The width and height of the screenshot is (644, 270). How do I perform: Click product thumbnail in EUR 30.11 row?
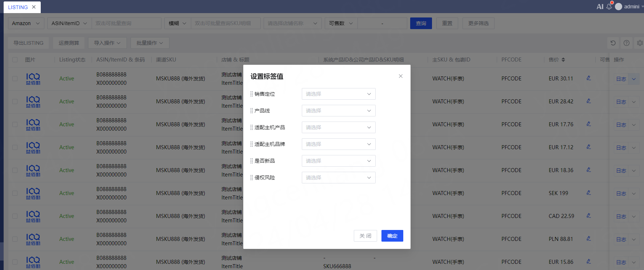(x=33, y=79)
